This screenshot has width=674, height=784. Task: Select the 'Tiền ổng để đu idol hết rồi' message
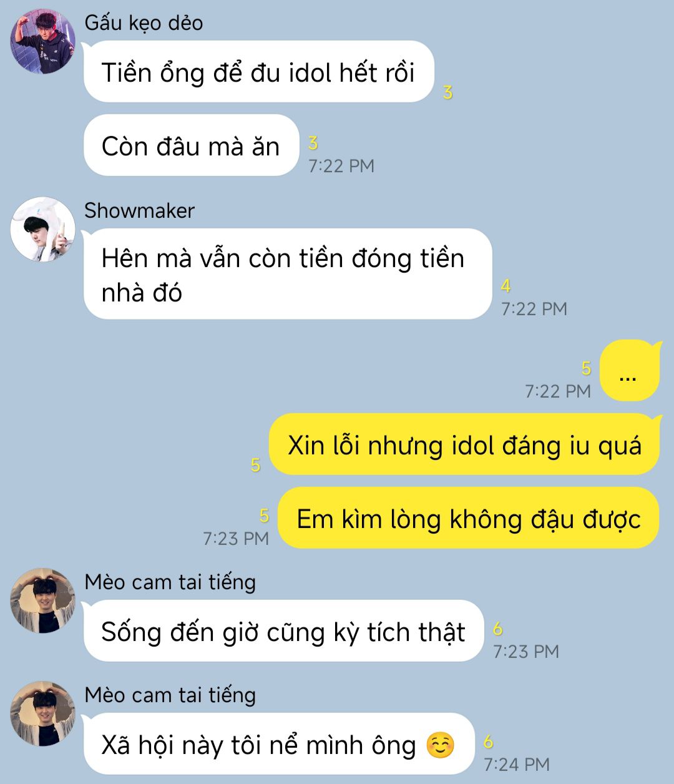tap(259, 72)
